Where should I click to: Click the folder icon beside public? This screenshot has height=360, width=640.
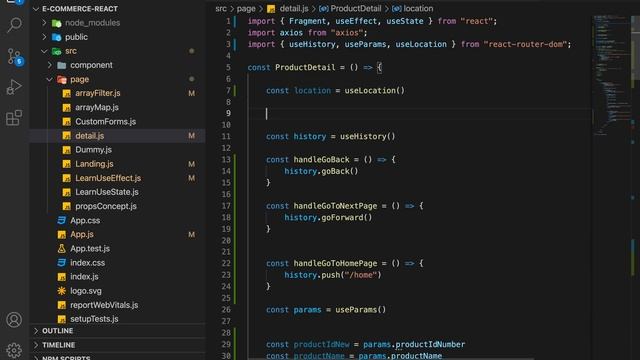tap(57, 37)
